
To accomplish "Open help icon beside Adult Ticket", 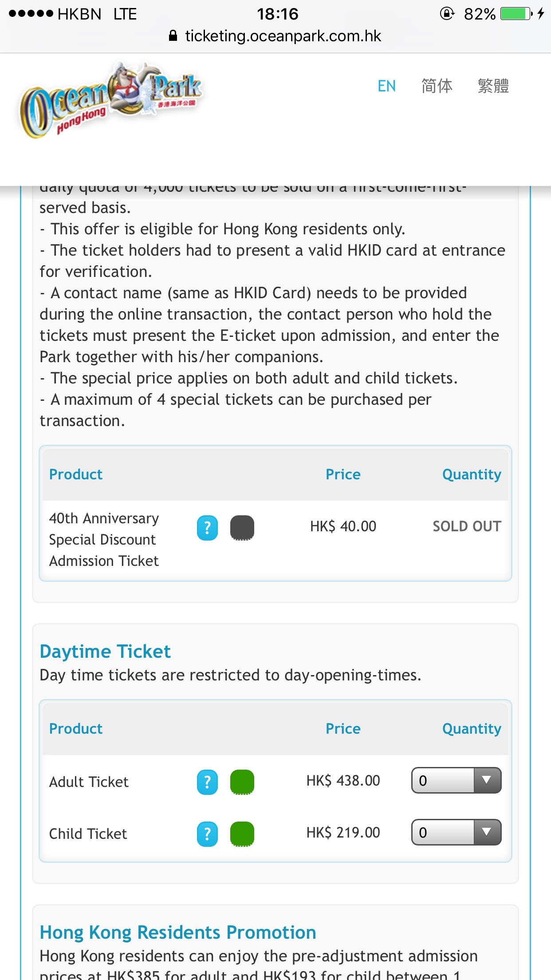I will [207, 782].
